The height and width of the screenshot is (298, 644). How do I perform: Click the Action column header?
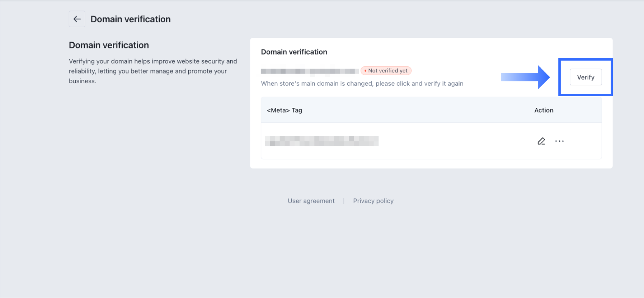[544, 110]
